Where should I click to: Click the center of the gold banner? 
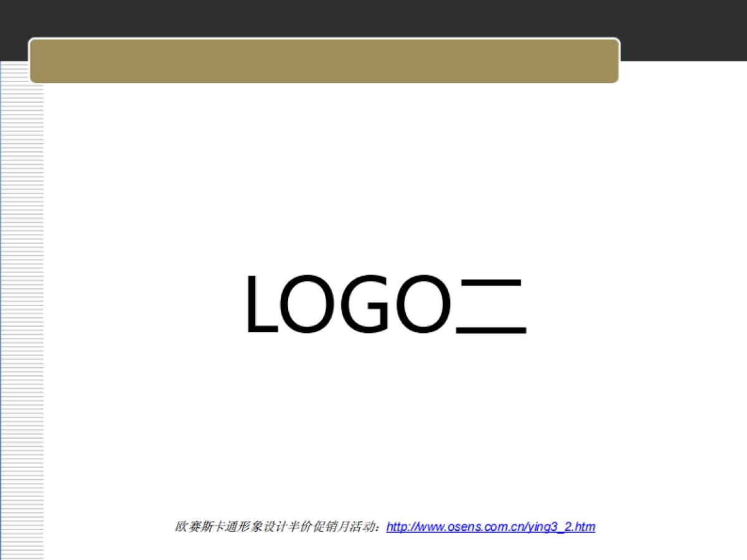pos(324,61)
